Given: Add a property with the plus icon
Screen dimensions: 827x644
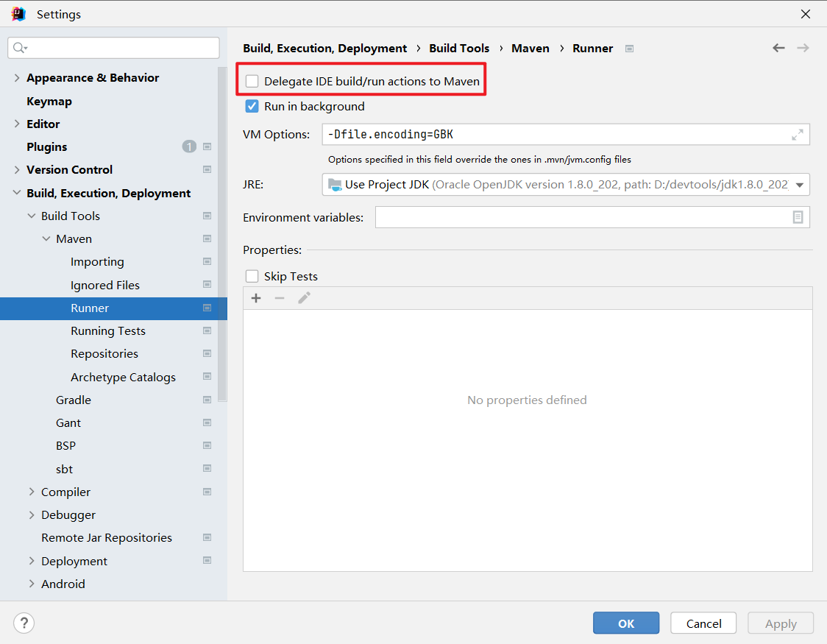Looking at the screenshot, I should (256, 298).
